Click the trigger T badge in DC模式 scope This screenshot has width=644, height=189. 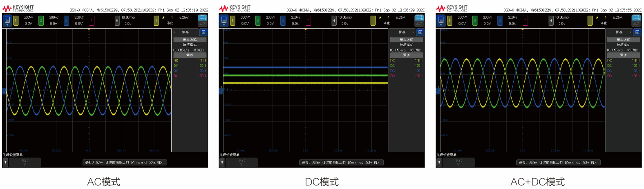373,20
